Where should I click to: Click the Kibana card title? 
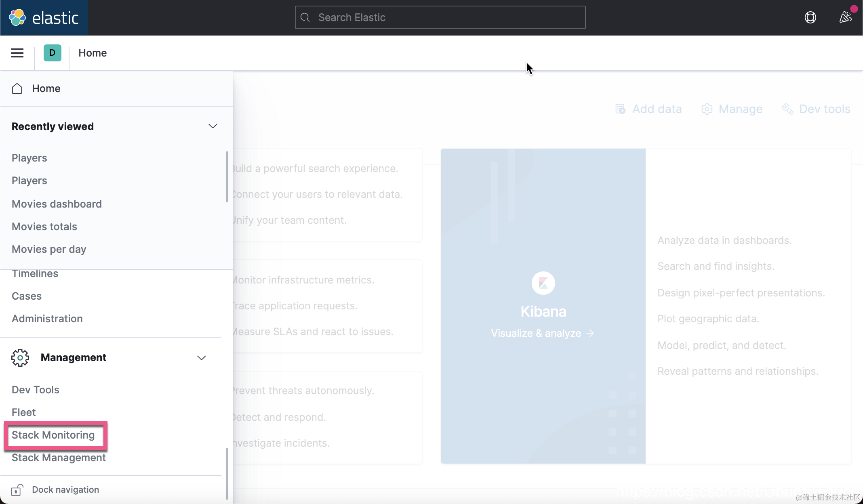pos(543,311)
